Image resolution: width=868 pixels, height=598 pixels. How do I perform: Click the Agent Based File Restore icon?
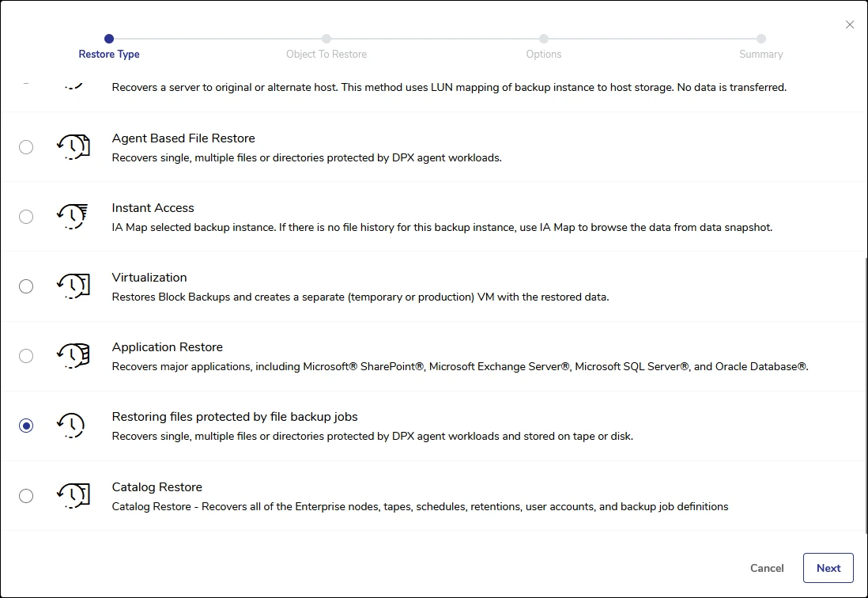tap(73, 147)
